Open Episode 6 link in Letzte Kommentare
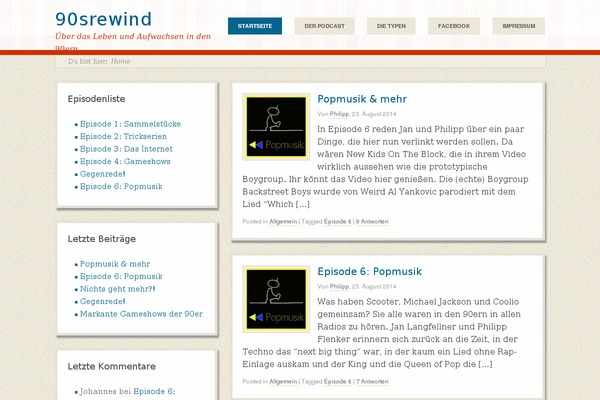This screenshot has height=400, width=600. pos(154,391)
